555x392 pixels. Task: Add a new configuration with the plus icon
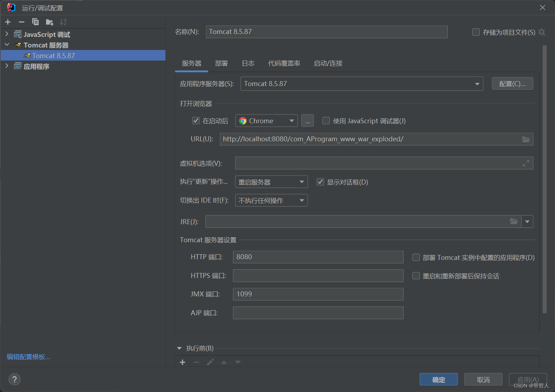pos(8,22)
